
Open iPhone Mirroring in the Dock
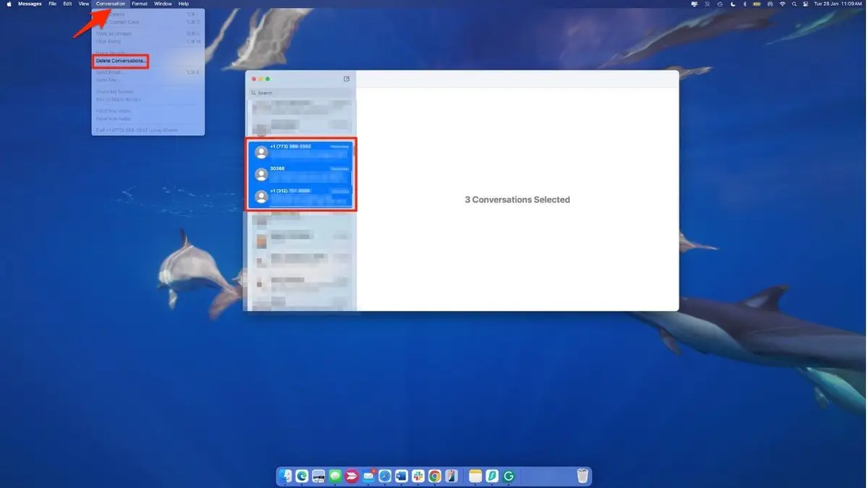[451, 476]
